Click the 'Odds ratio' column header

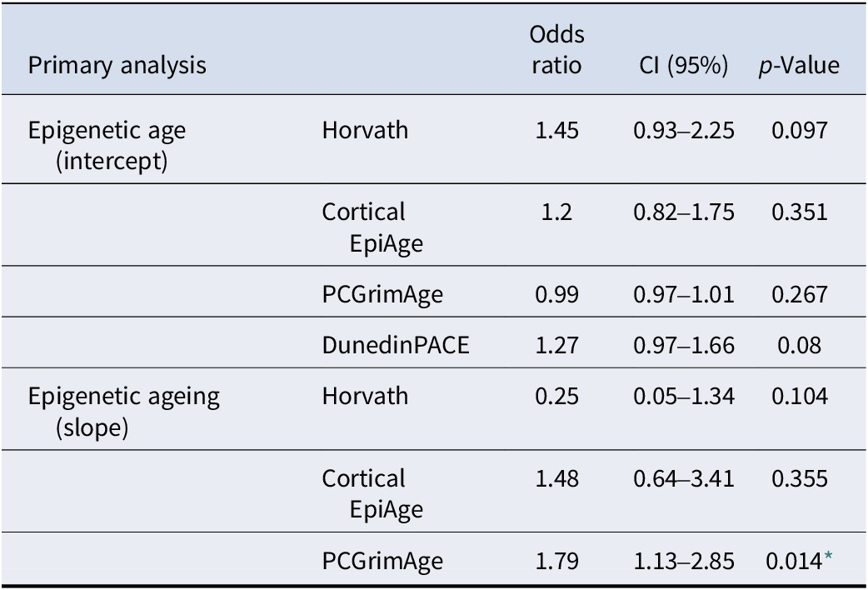[556, 50]
